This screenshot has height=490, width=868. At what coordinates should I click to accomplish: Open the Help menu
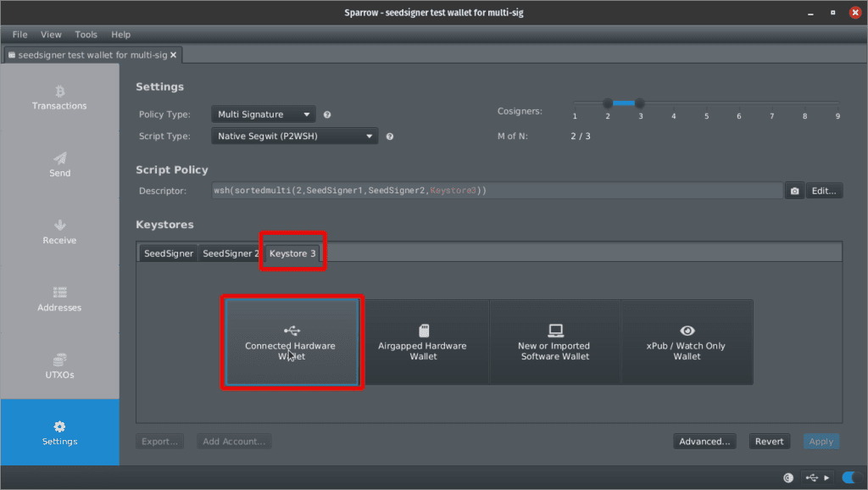pos(120,34)
